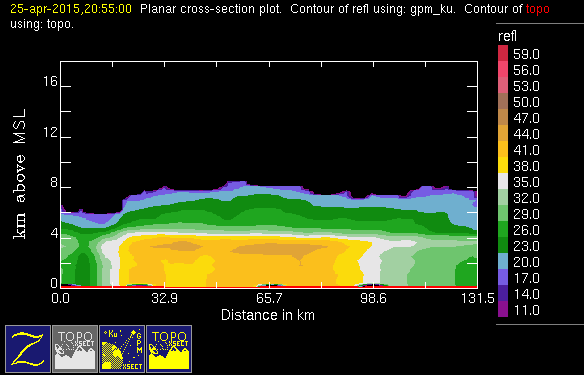This screenshot has height=375, width=584.
Task: Click the 'refl' colorbar heading
Action: 507,36
